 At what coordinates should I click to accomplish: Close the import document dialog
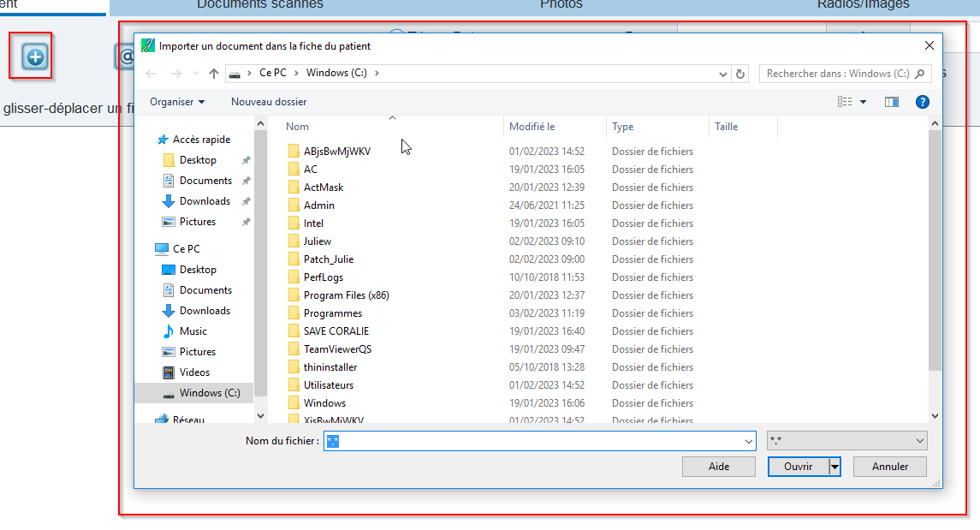[x=930, y=45]
